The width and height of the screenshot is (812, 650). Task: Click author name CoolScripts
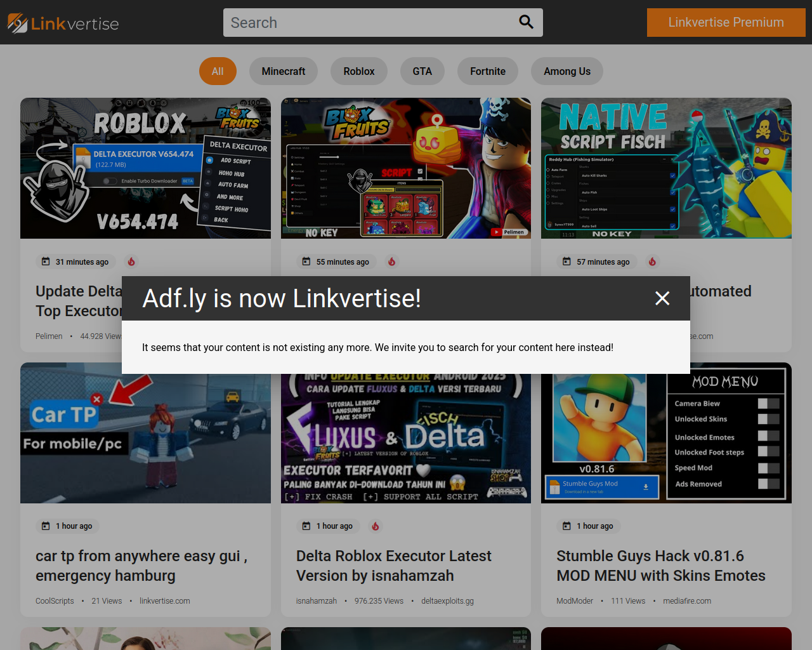point(55,601)
